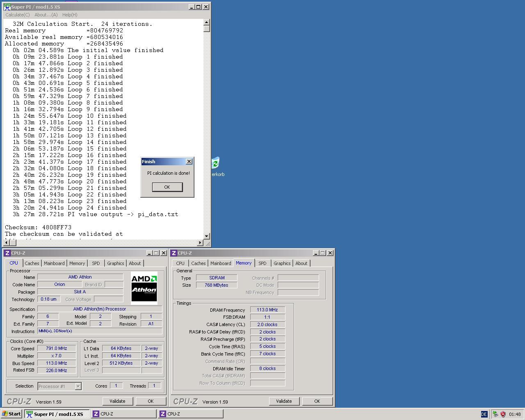Click Super PI vertical scrollbar down arrow
This screenshot has height=420, width=525.
(207, 236)
